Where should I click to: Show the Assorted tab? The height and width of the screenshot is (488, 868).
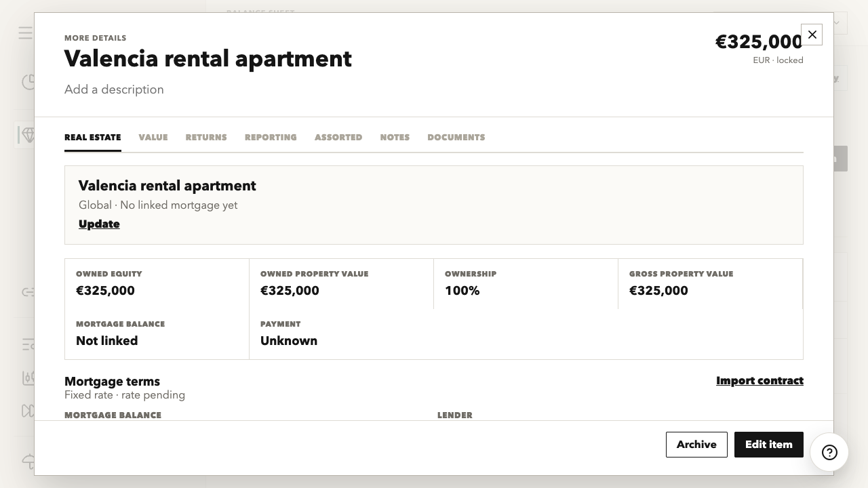click(338, 138)
